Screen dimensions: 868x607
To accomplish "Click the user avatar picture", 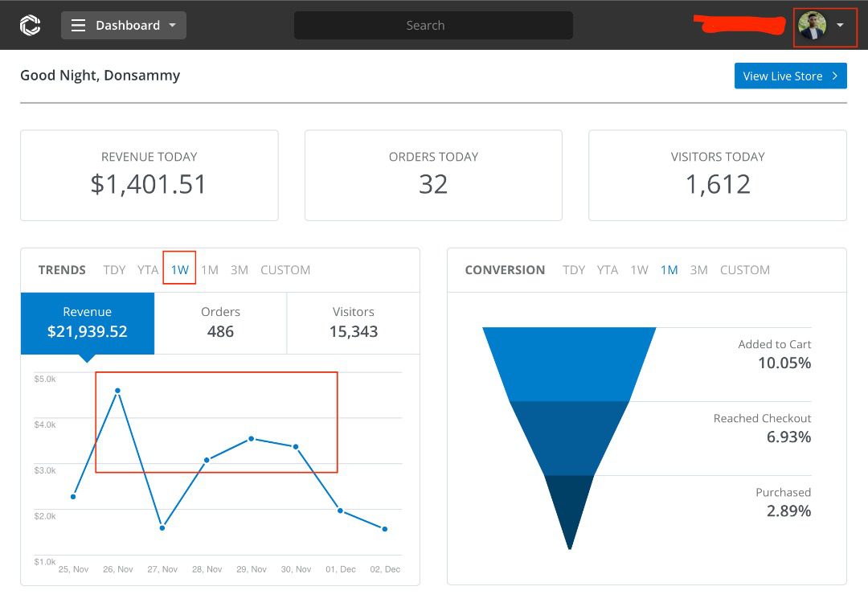I will point(812,26).
